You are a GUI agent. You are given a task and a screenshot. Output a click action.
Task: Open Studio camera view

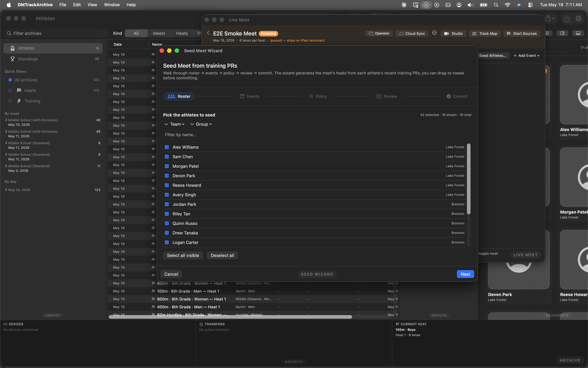(x=453, y=33)
